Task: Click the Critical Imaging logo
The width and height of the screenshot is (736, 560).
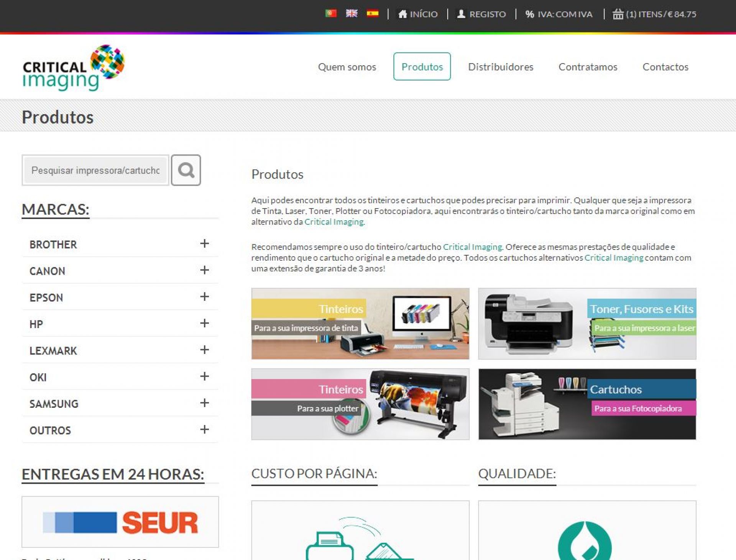Action: [x=74, y=67]
